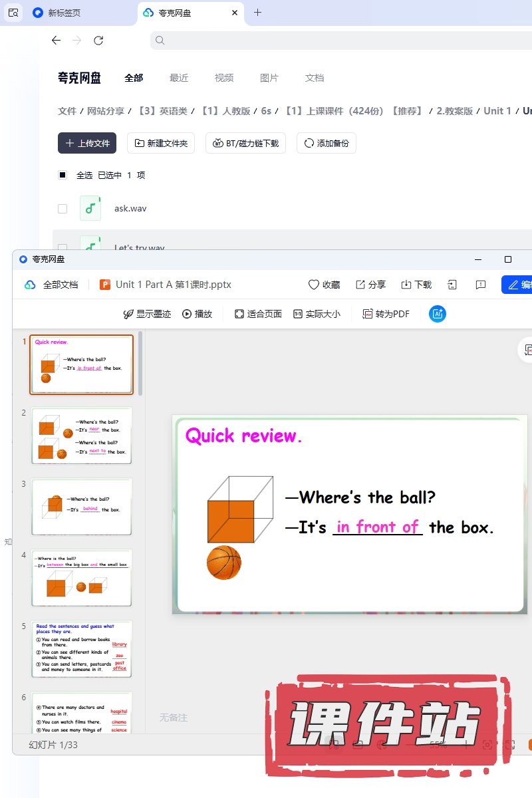Switch to the 文档 tab
This screenshot has height=798, width=532.
click(x=315, y=78)
